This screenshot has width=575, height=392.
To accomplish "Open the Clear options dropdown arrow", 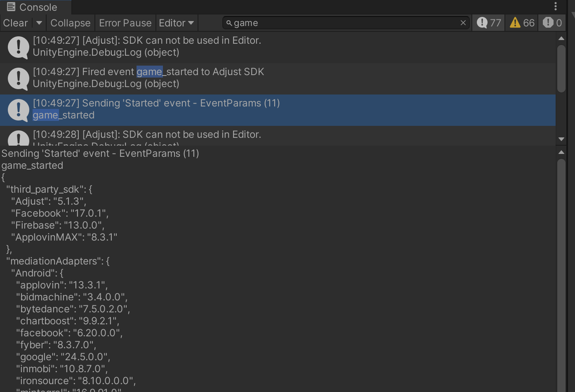I will click(38, 23).
